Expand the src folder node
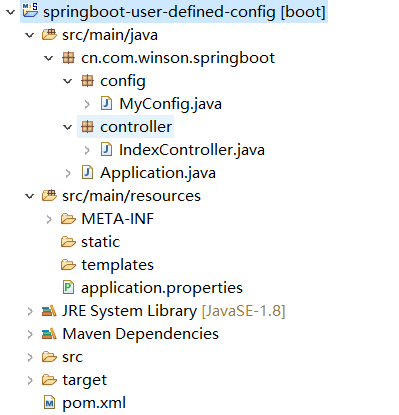 (30, 357)
